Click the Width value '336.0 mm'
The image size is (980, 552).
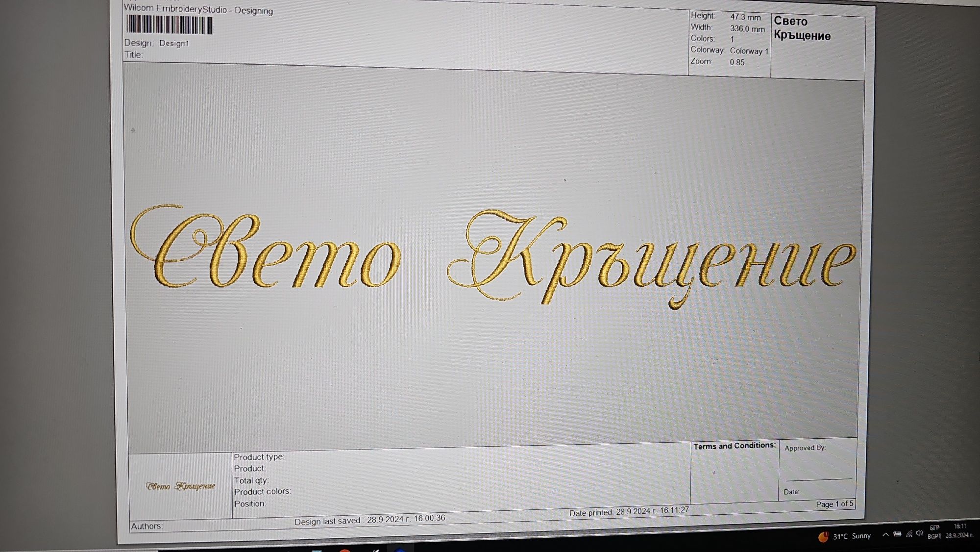click(747, 29)
